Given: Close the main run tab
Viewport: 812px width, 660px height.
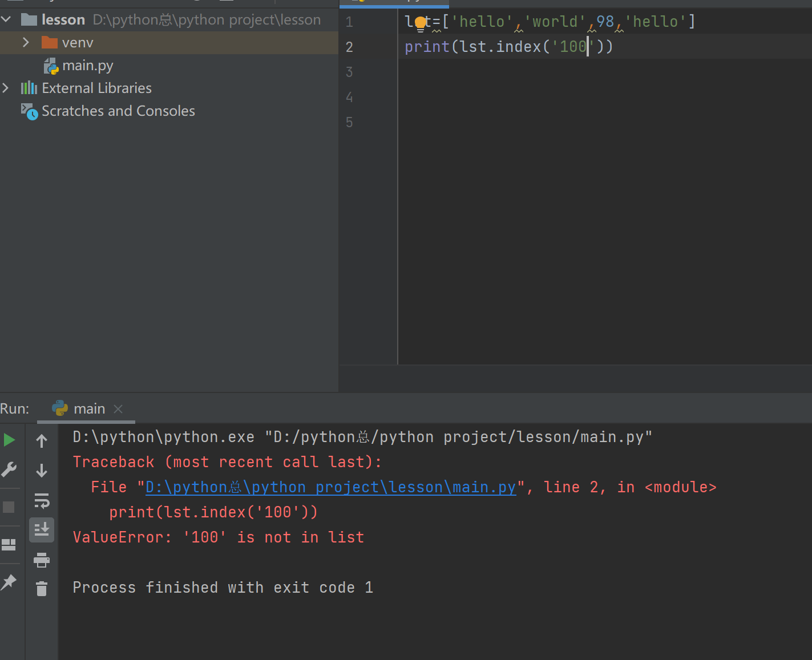Looking at the screenshot, I should coord(118,409).
